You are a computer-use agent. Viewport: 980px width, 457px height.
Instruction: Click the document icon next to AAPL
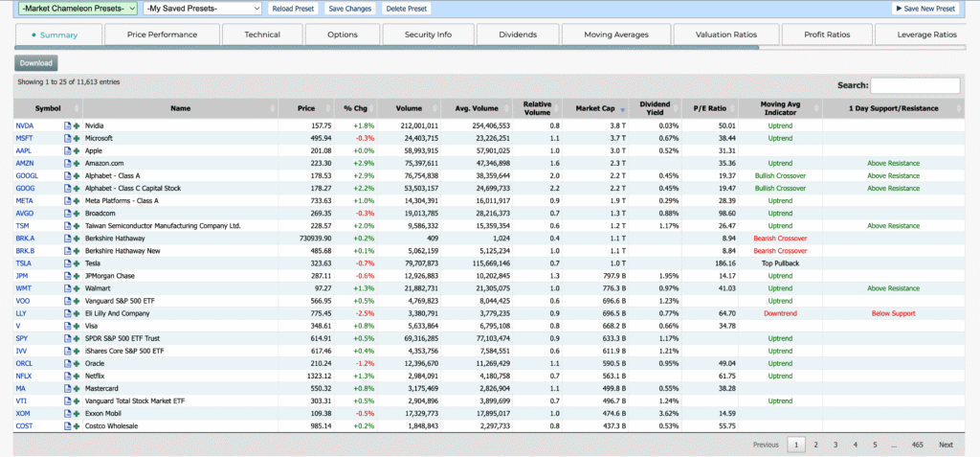(x=68, y=150)
